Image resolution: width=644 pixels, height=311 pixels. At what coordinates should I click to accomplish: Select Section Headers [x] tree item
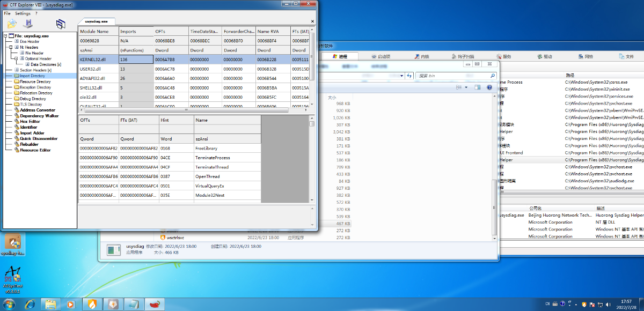(35, 70)
